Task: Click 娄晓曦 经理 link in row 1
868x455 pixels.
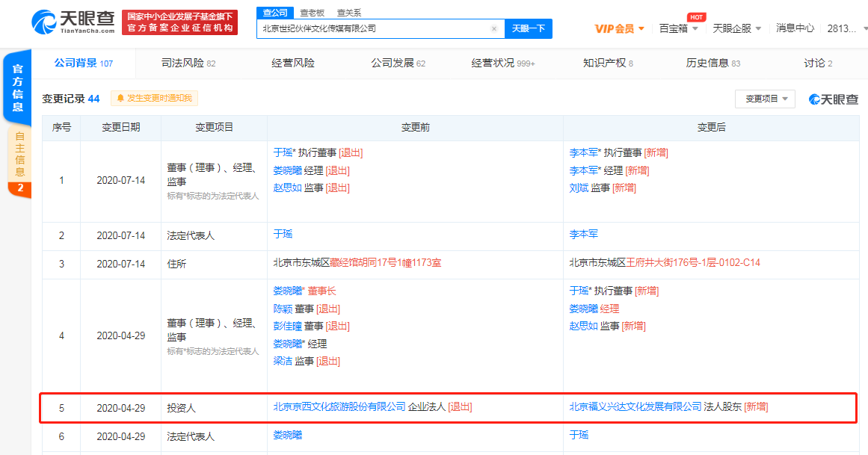Action: click(287, 170)
